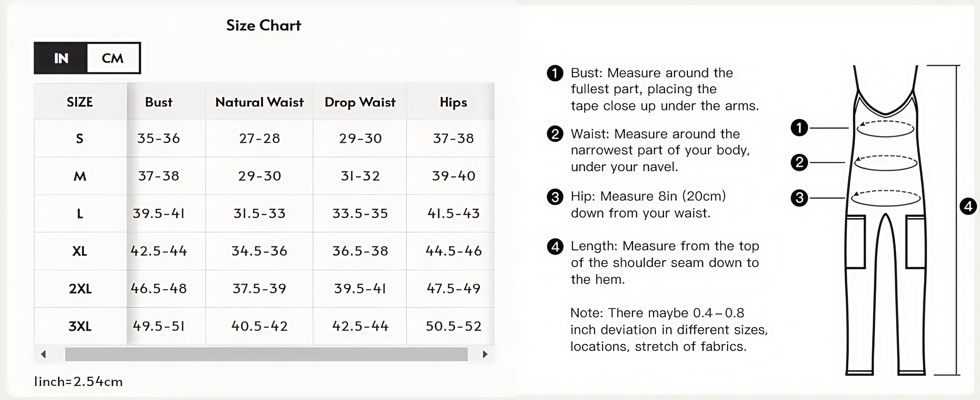Image resolution: width=980 pixels, height=400 pixels.
Task: Click the number 1 Bust bullet icon
Action: pos(555,73)
